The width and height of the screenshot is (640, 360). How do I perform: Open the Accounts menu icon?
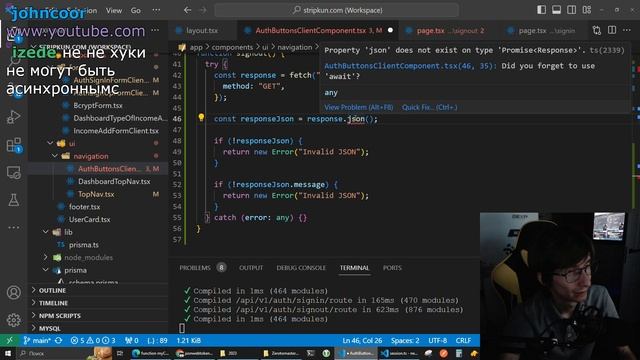tap(13, 293)
